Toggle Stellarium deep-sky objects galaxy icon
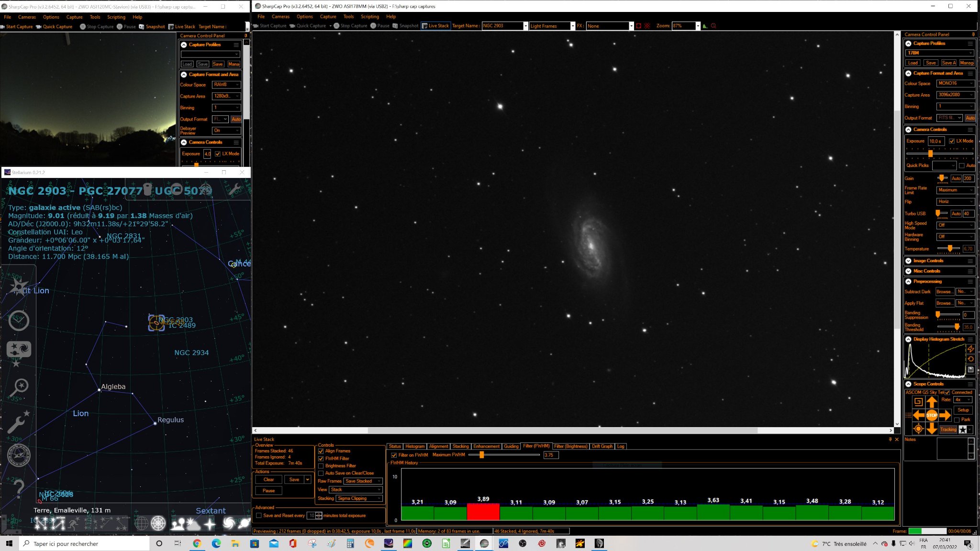 [229, 524]
